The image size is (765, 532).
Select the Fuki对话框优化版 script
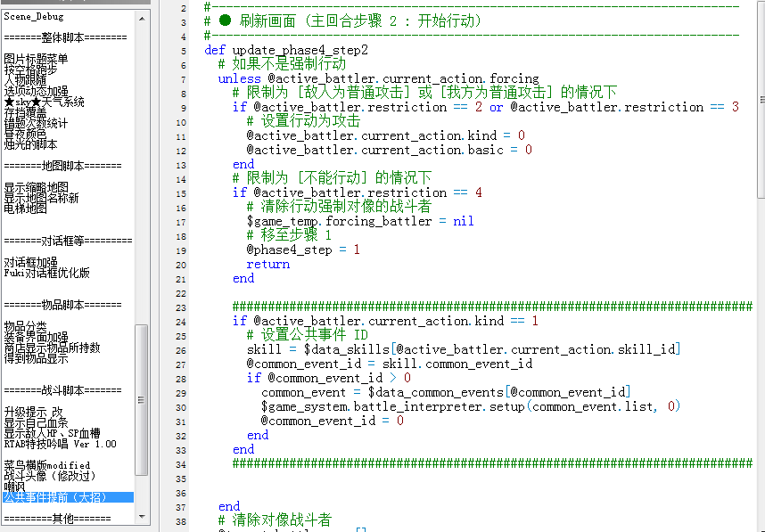pyautogui.click(x=47, y=273)
